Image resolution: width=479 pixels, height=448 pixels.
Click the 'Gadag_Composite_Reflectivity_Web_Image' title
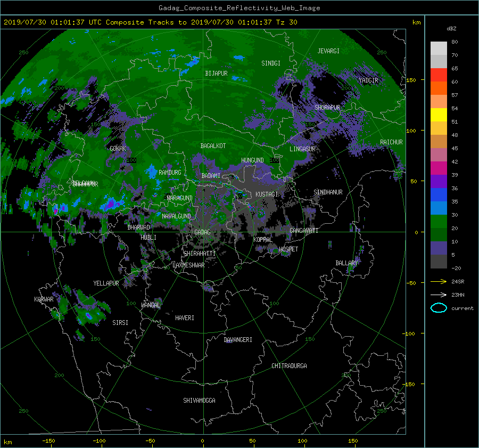(239, 8)
